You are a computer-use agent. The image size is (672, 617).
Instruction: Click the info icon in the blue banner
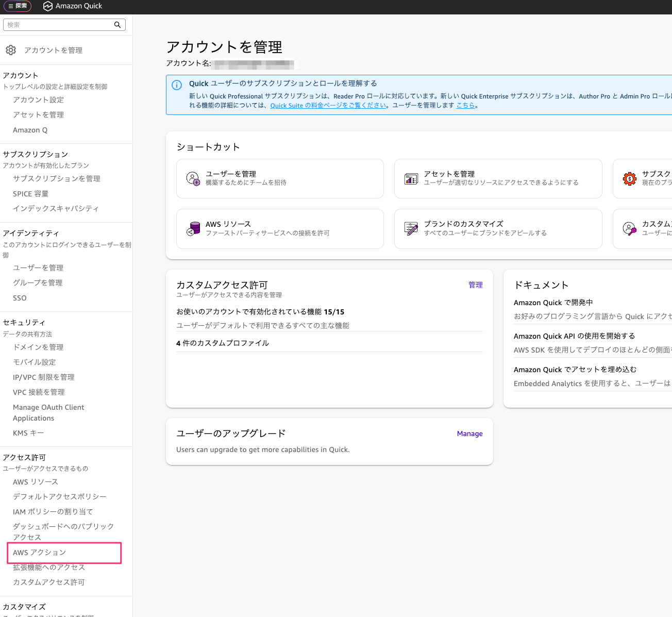click(177, 85)
